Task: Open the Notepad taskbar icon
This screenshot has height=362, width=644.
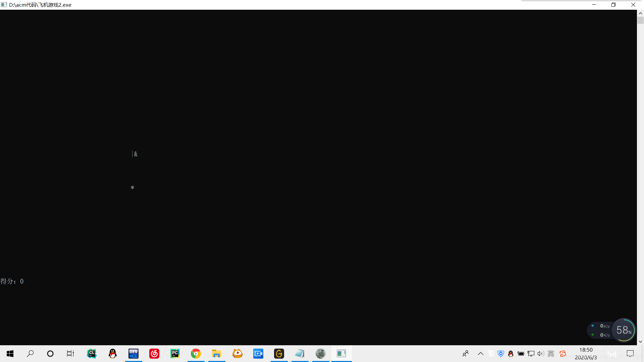Action: 300,354
